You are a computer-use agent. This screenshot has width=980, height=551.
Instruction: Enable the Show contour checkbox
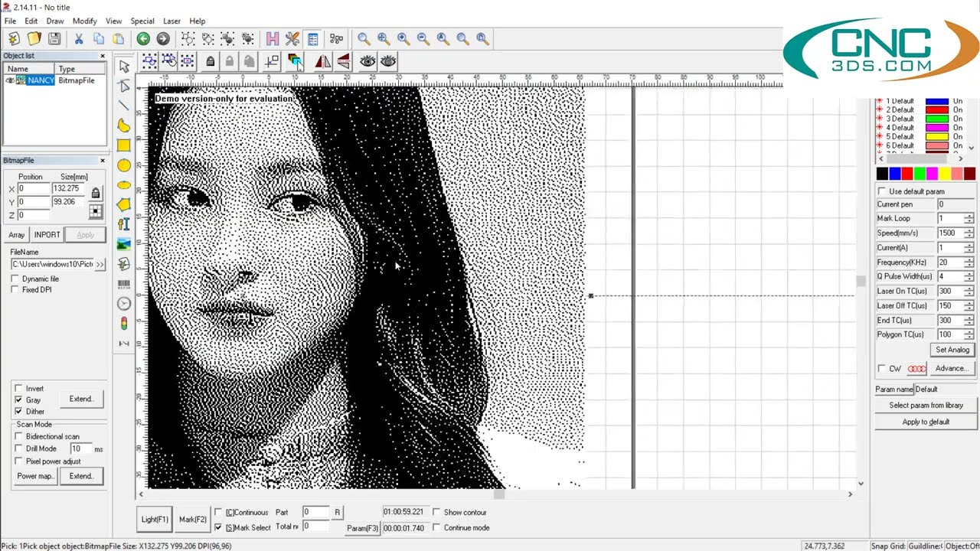click(437, 513)
